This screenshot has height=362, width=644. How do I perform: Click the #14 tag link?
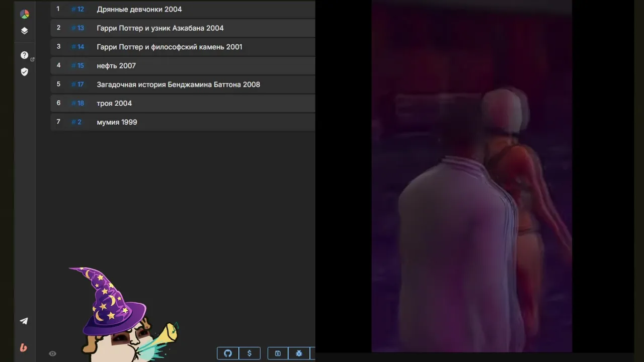click(x=77, y=47)
